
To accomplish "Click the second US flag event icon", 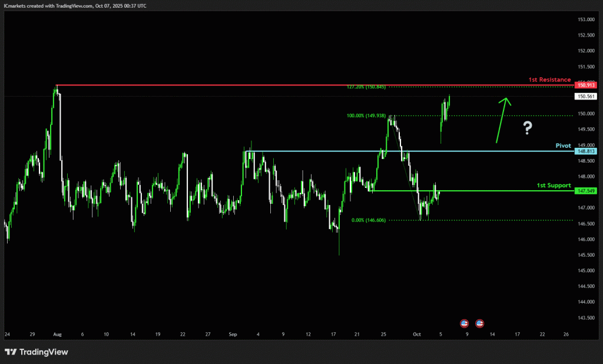I will [x=479, y=323].
